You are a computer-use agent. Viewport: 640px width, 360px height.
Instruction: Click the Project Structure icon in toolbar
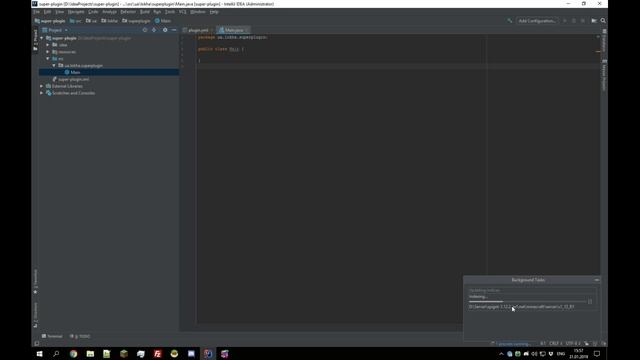pyautogui.click(x=594, y=20)
